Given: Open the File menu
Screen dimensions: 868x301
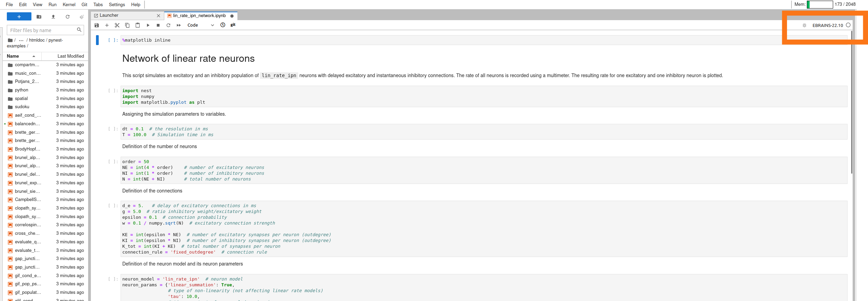Looking at the screenshot, I should (10, 4).
